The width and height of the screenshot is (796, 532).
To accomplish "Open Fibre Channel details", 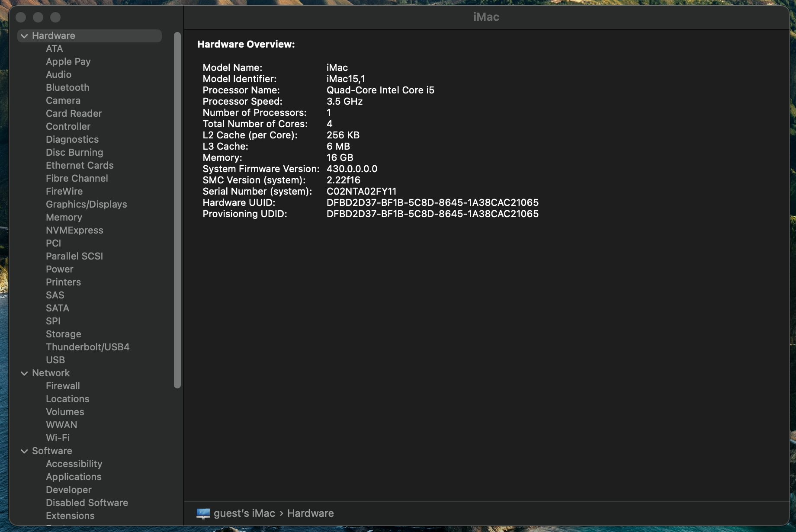I will 77,178.
